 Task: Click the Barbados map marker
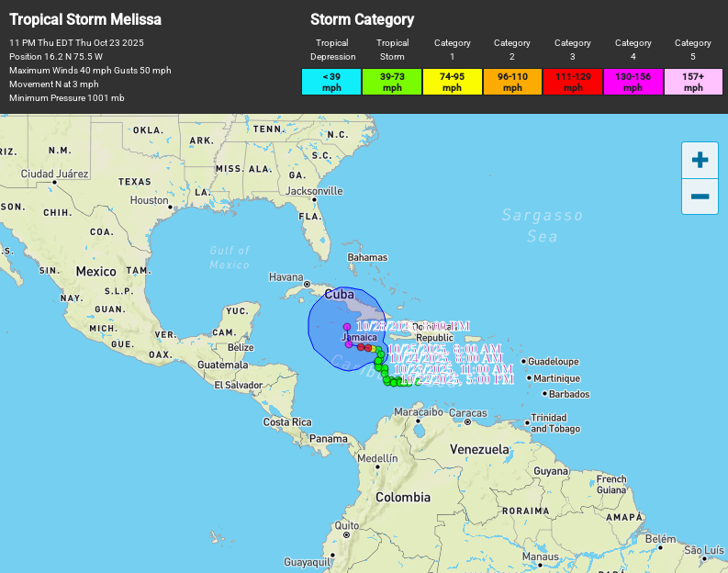point(545,394)
